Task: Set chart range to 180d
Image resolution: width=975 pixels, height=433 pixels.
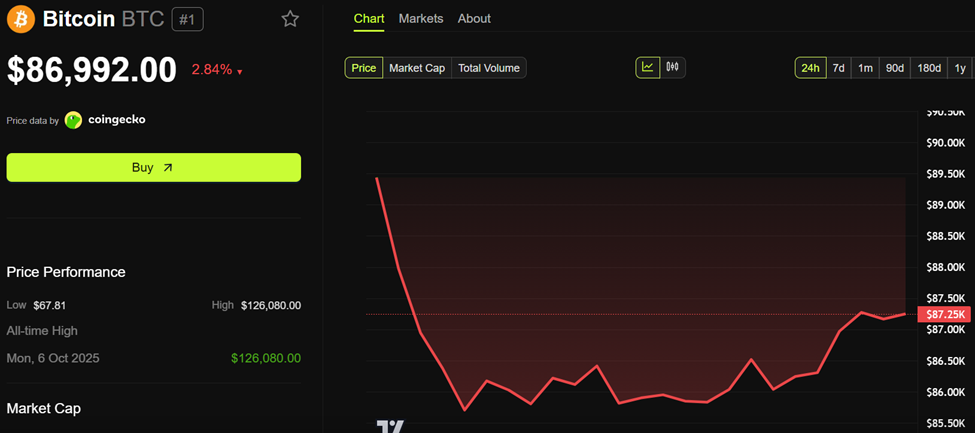Action: pos(929,68)
